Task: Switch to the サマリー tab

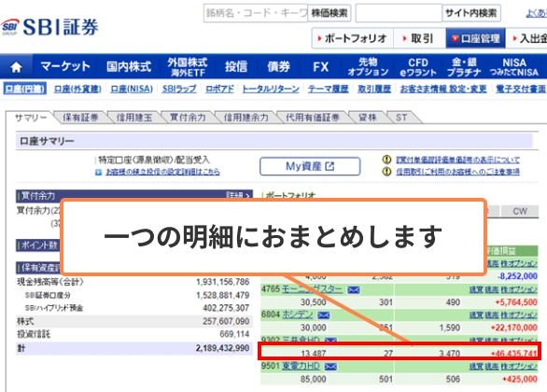Action: pos(31,118)
